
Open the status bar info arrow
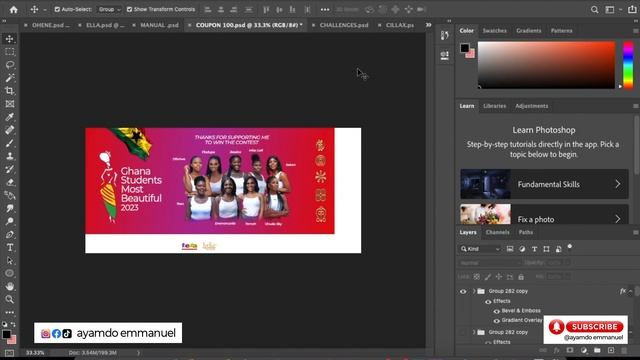(x=138, y=353)
